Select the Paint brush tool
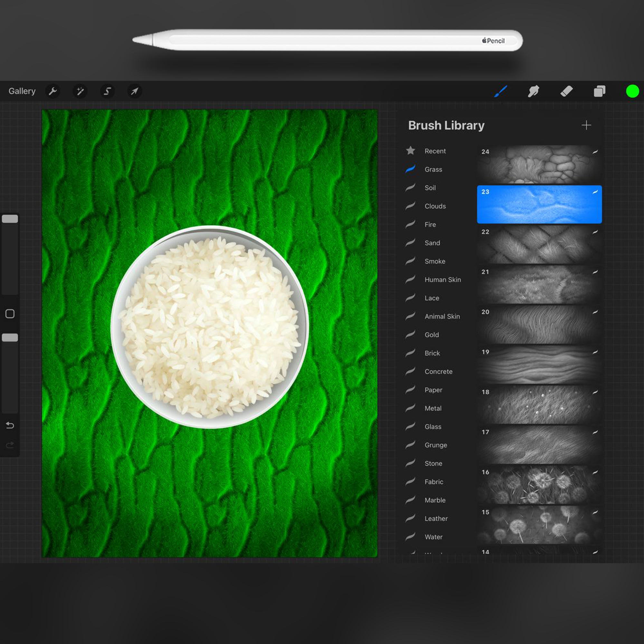 (501, 91)
